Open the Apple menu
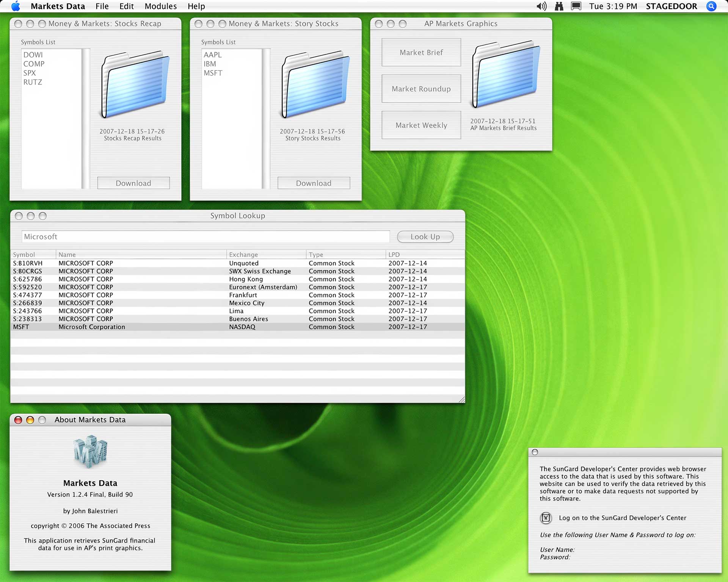The width and height of the screenshot is (728, 582). coord(16,6)
